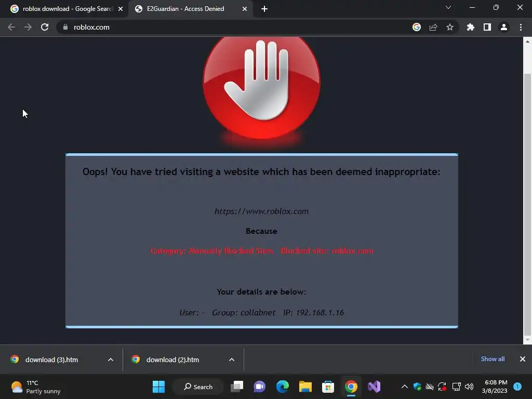Open download (3).htm from downloads bar
This screenshot has height=399, width=532.
click(51, 360)
